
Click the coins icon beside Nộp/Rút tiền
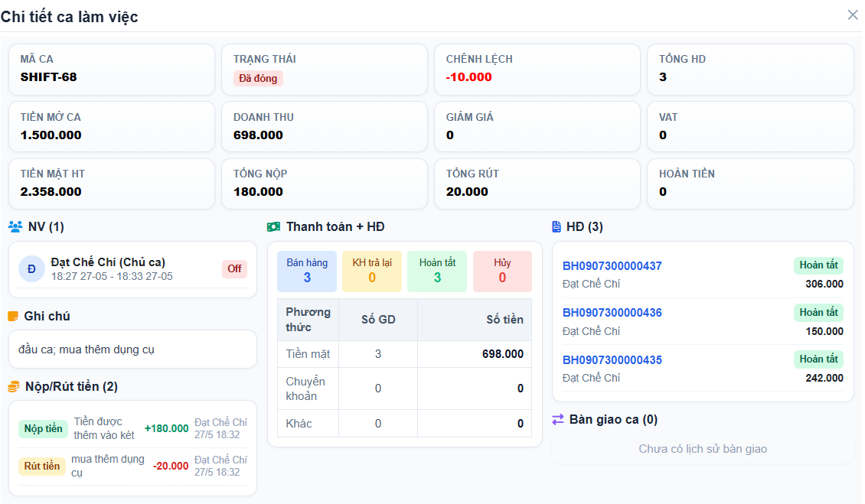point(14,386)
